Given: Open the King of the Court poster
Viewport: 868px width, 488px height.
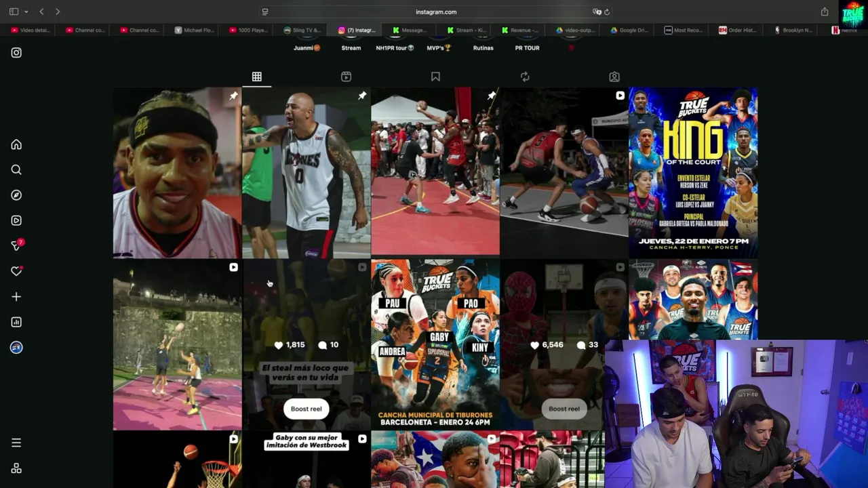Looking at the screenshot, I should [693, 172].
